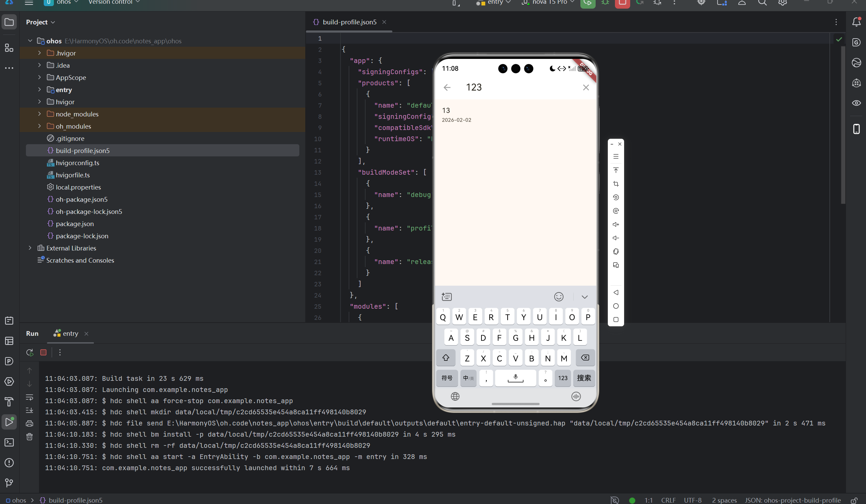Toggle the Previewer eye icon on right sidebar
The image size is (866, 504).
pos(856,103)
